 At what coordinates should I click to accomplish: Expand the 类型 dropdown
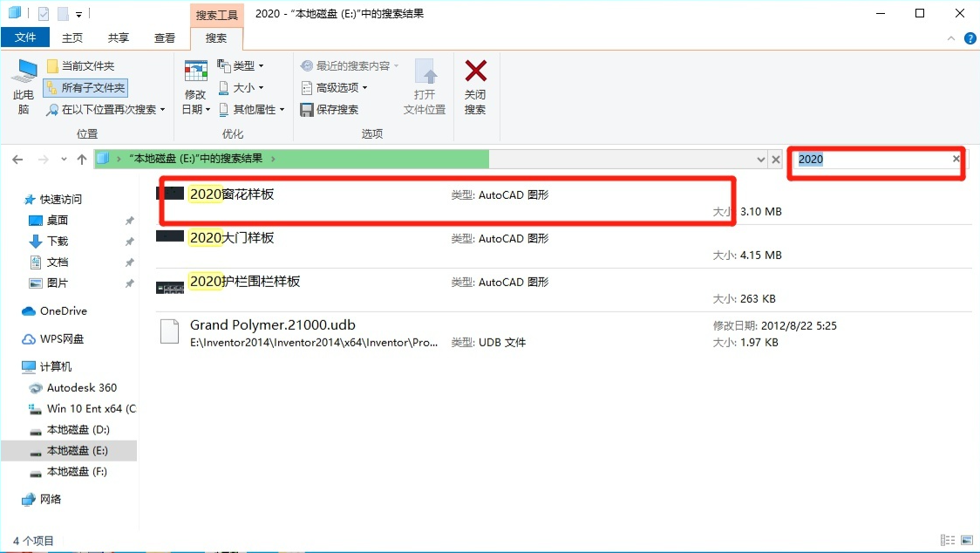242,66
